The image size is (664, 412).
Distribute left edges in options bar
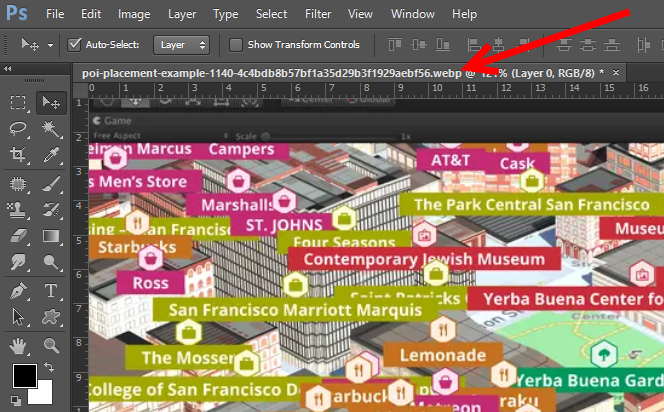pyautogui.click(x=643, y=44)
